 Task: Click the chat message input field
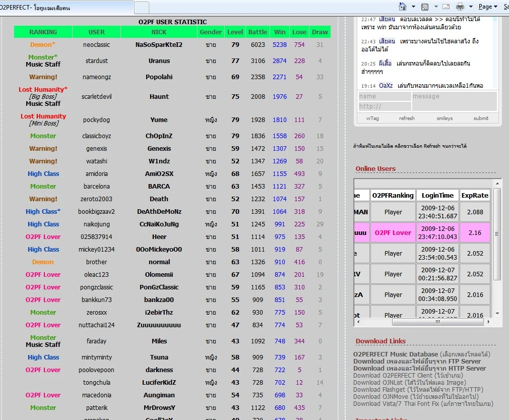455,101
